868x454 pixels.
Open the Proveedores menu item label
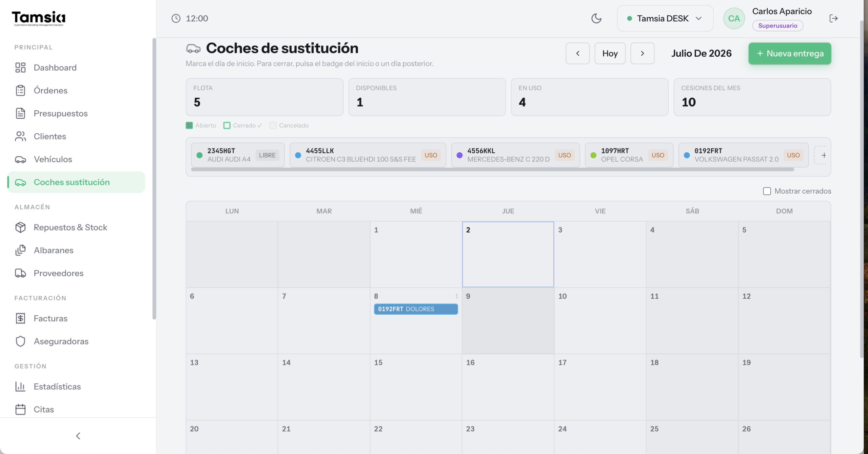pyautogui.click(x=59, y=273)
